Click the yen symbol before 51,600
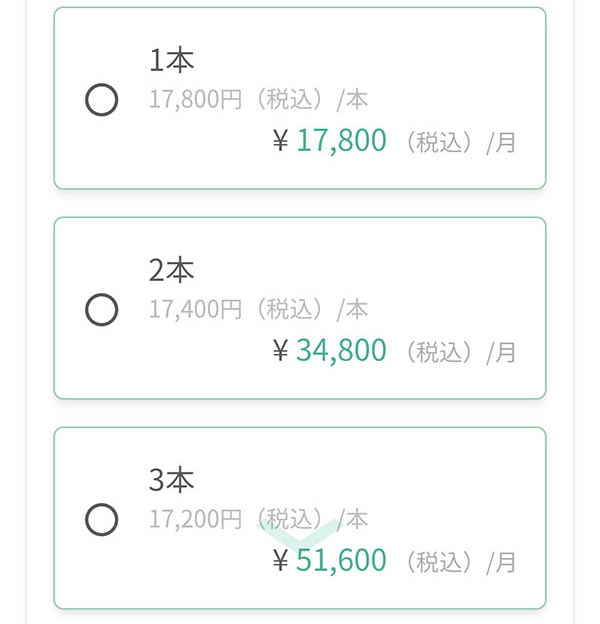 tap(281, 561)
